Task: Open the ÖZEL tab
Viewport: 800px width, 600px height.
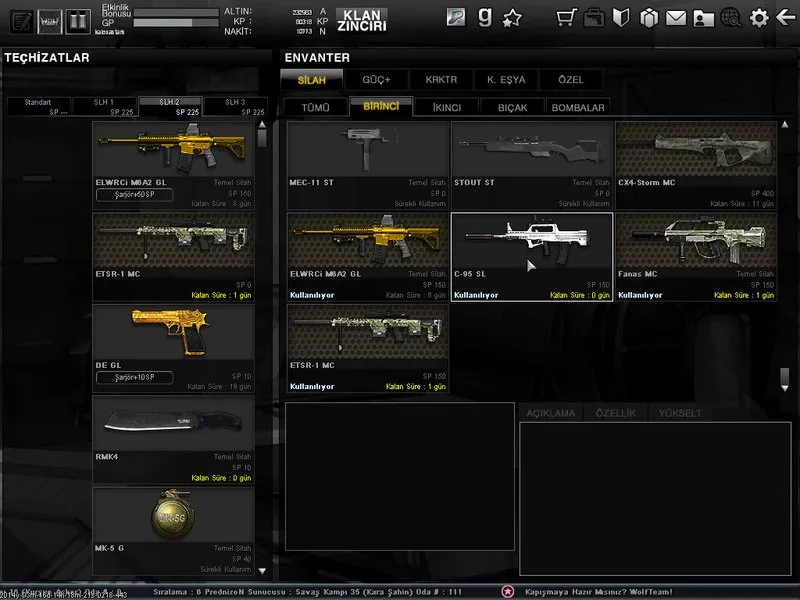Action: (570, 80)
